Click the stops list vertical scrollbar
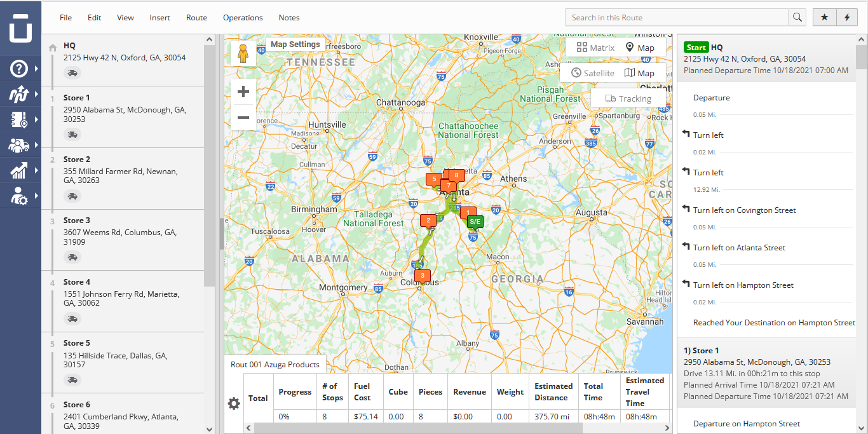Viewport: 868px width, 434px height. click(209, 165)
